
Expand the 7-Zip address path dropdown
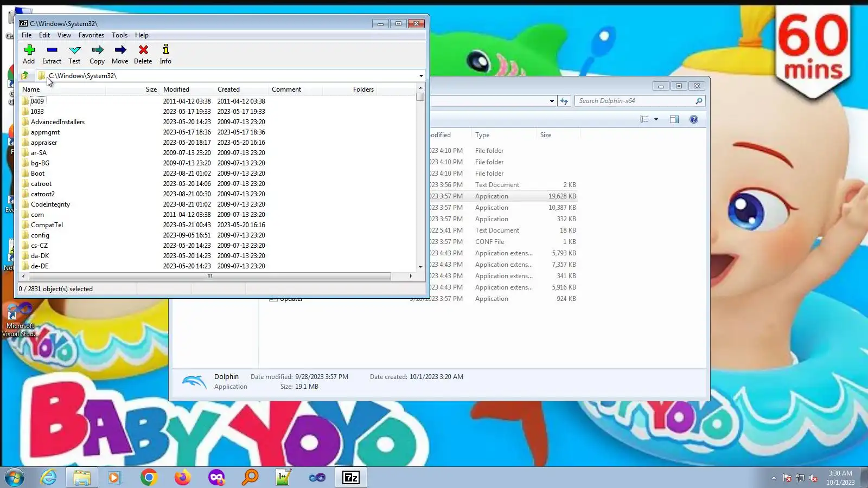tap(421, 76)
